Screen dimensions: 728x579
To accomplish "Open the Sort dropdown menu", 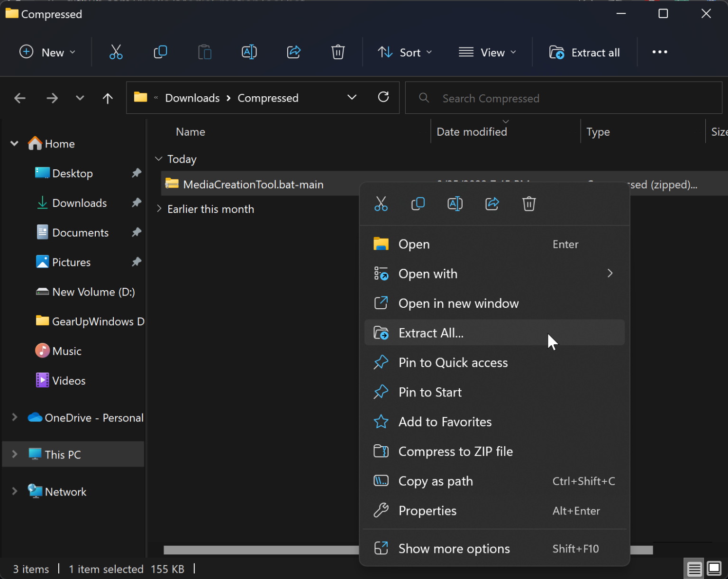I will [405, 52].
